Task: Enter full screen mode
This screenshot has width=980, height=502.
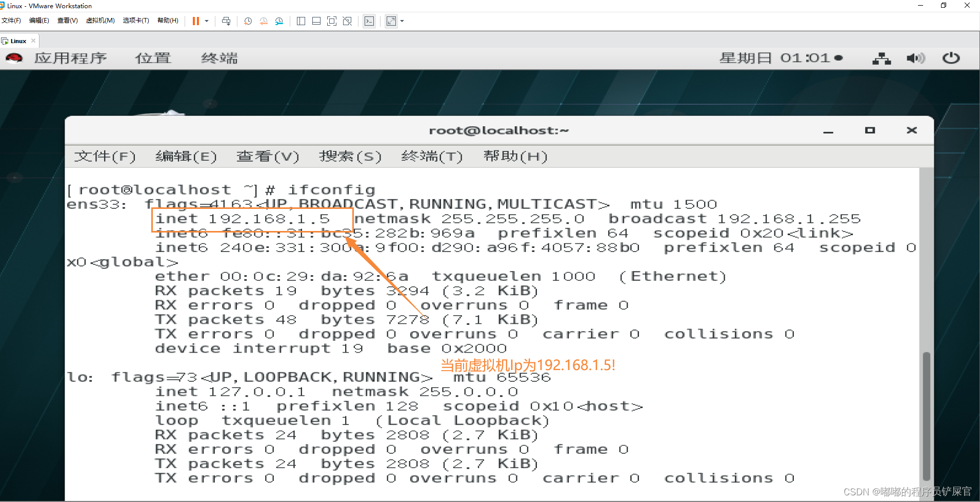Action: pos(332,21)
